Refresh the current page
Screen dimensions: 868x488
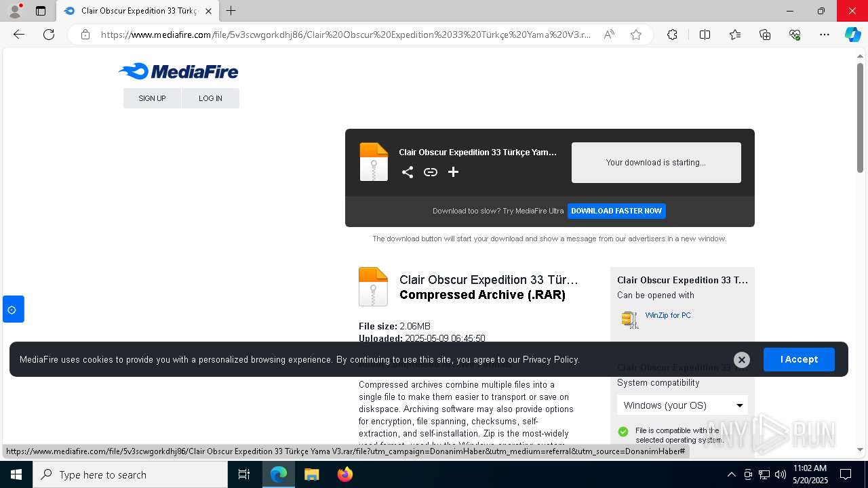tap(49, 35)
